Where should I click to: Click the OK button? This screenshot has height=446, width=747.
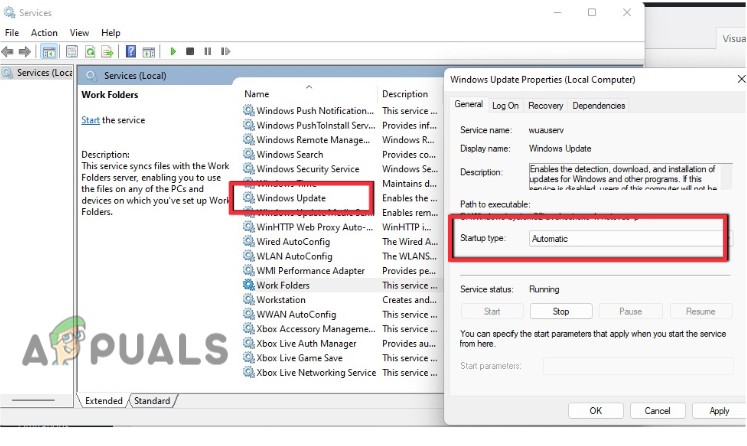pos(596,410)
